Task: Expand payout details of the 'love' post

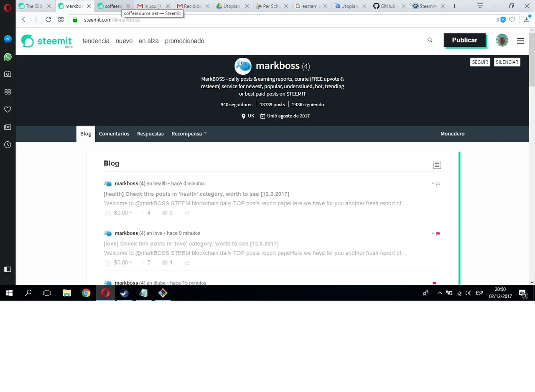Action: click(x=123, y=262)
